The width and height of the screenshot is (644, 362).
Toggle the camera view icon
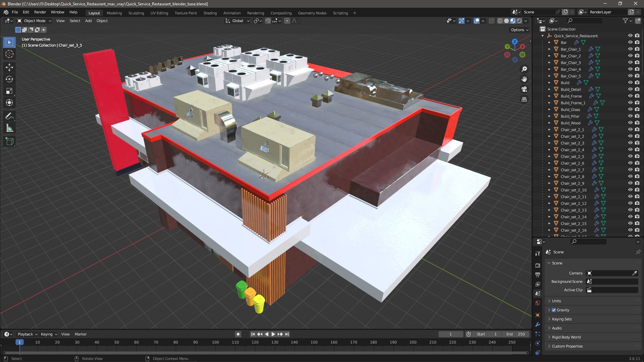coord(524,89)
